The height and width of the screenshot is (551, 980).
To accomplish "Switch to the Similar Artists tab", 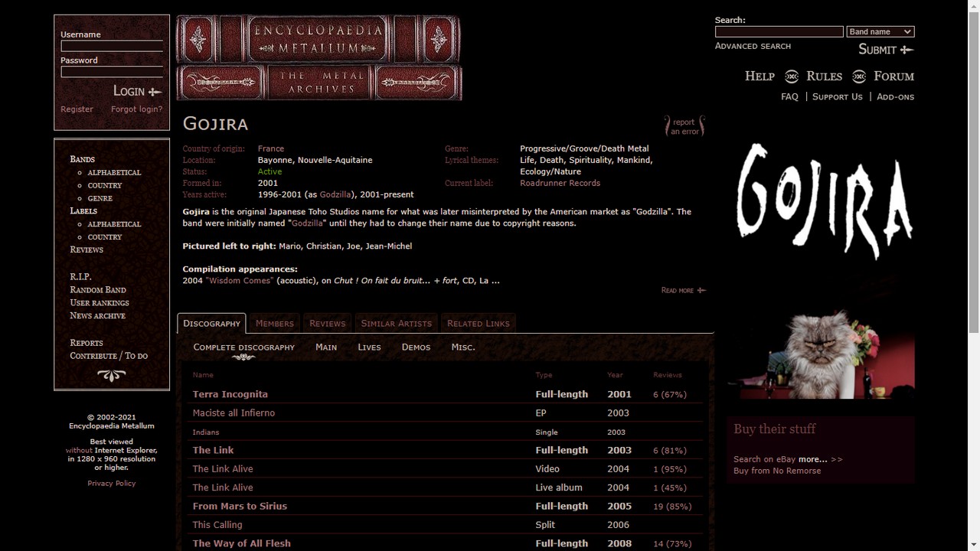I will coord(396,324).
